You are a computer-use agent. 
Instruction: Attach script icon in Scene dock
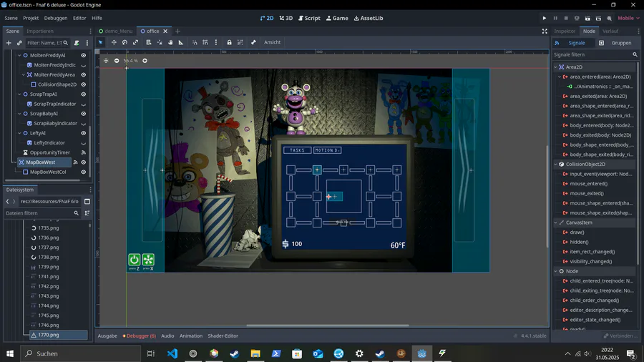click(x=77, y=43)
